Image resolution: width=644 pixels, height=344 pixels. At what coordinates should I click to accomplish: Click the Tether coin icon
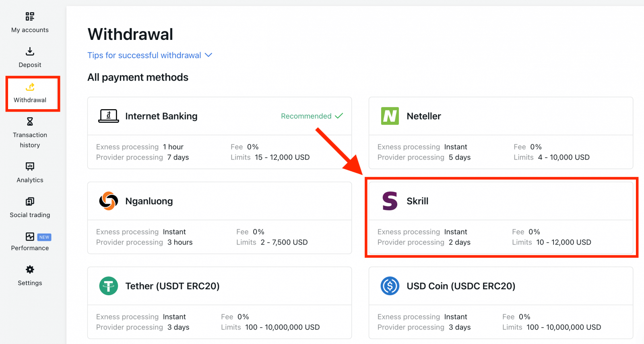point(108,286)
